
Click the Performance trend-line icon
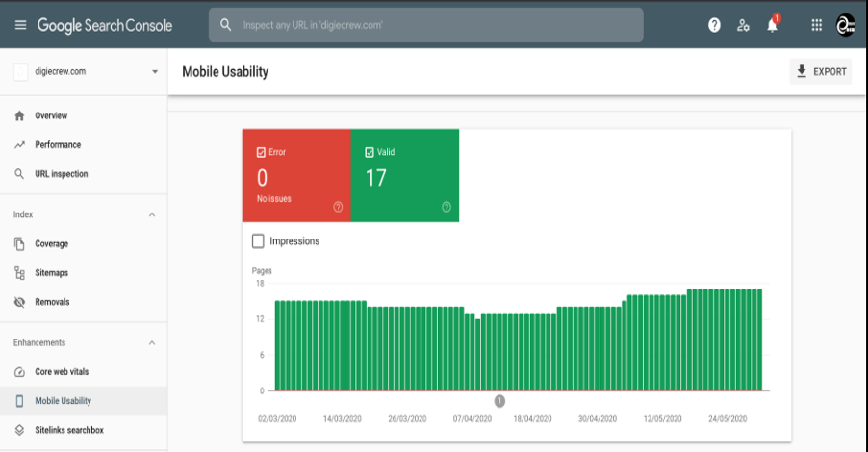pos(19,145)
